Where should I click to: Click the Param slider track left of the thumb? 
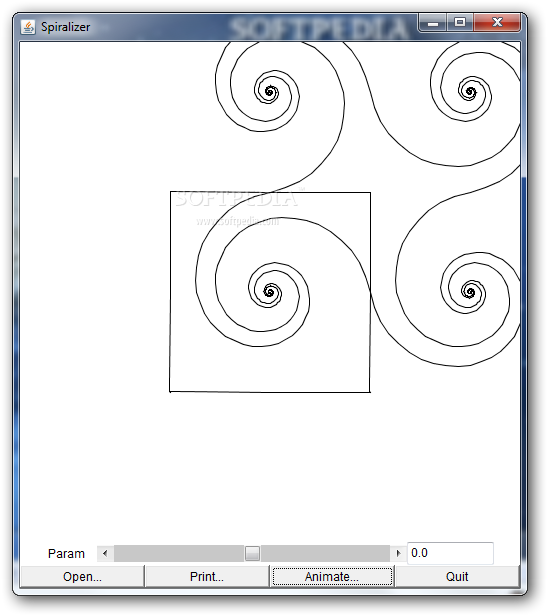tap(179, 553)
